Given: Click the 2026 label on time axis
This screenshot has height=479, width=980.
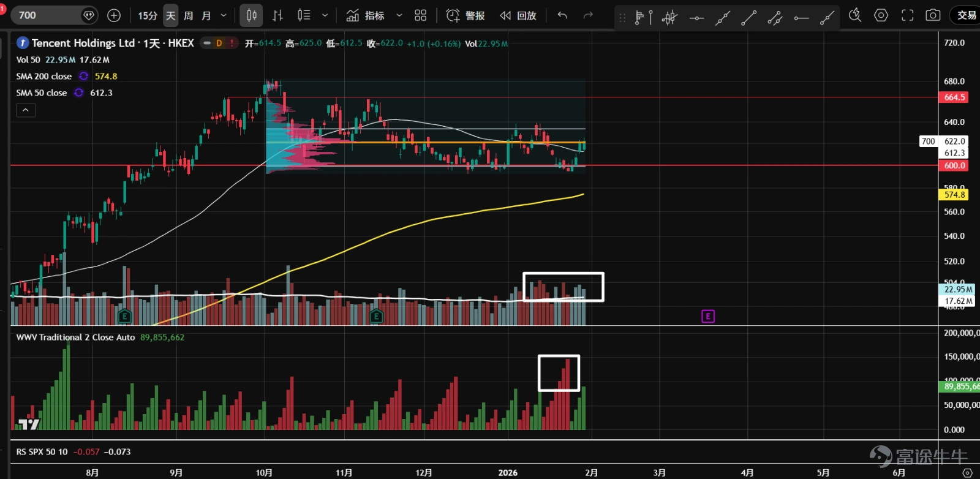Looking at the screenshot, I should tap(508, 473).
